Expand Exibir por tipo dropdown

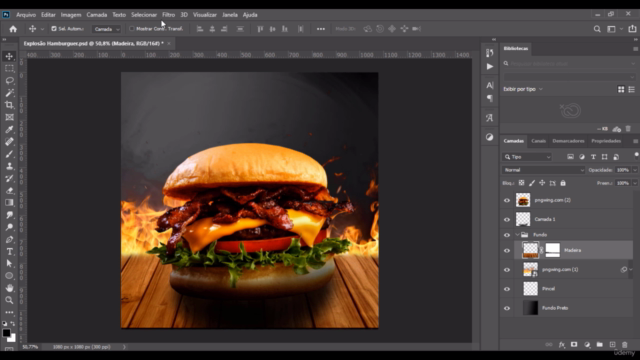coord(523,89)
